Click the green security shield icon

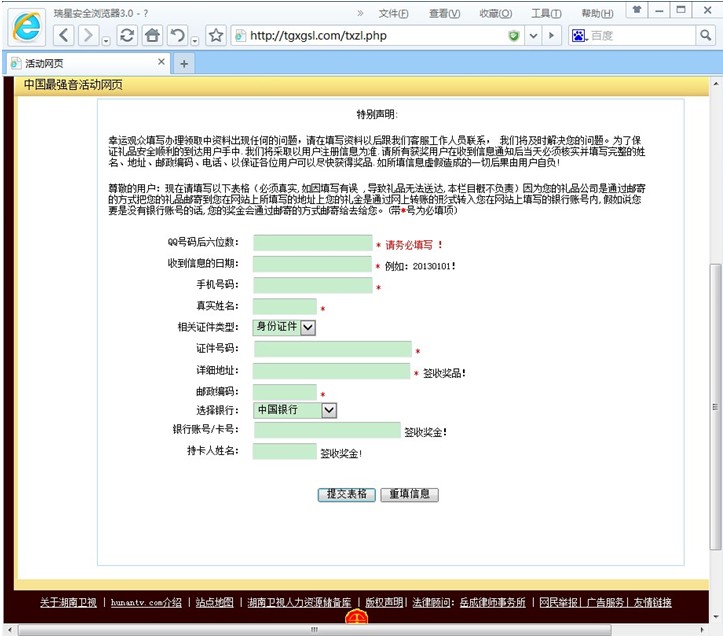click(x=514, y=36)
